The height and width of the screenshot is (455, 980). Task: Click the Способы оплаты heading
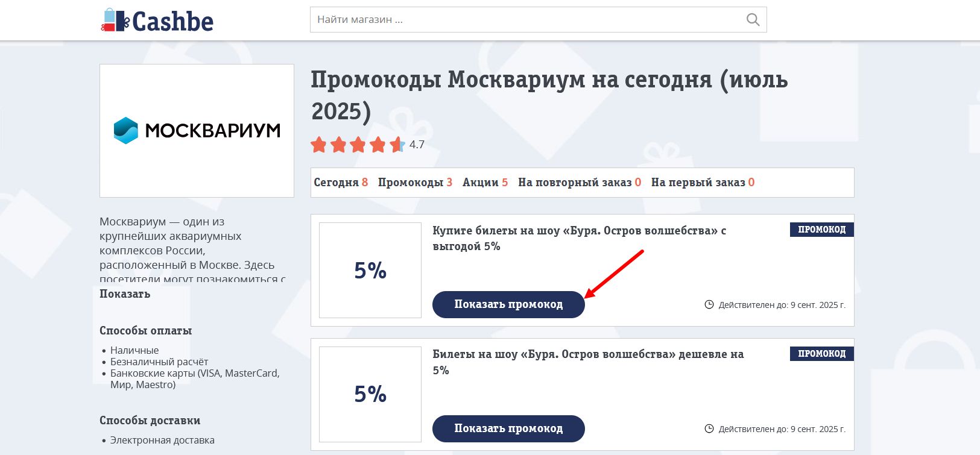146,331
